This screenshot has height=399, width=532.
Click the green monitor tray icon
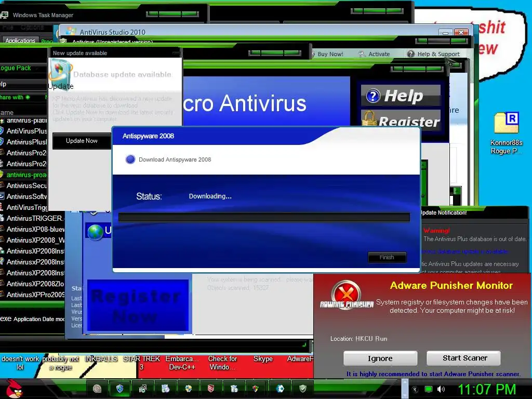coord(429,389)
